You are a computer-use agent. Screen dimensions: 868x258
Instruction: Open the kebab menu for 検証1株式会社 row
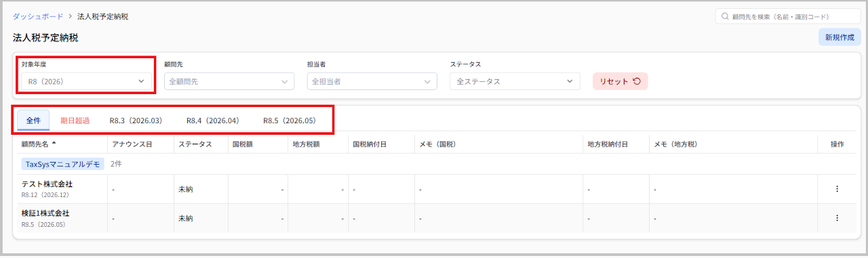click(x=837, y=218)
